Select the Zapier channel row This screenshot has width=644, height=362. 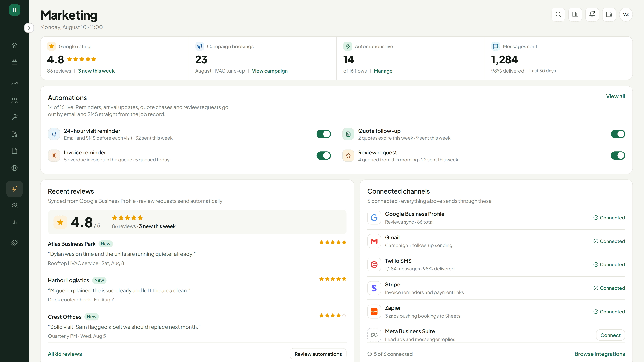[x=496, y=312]
